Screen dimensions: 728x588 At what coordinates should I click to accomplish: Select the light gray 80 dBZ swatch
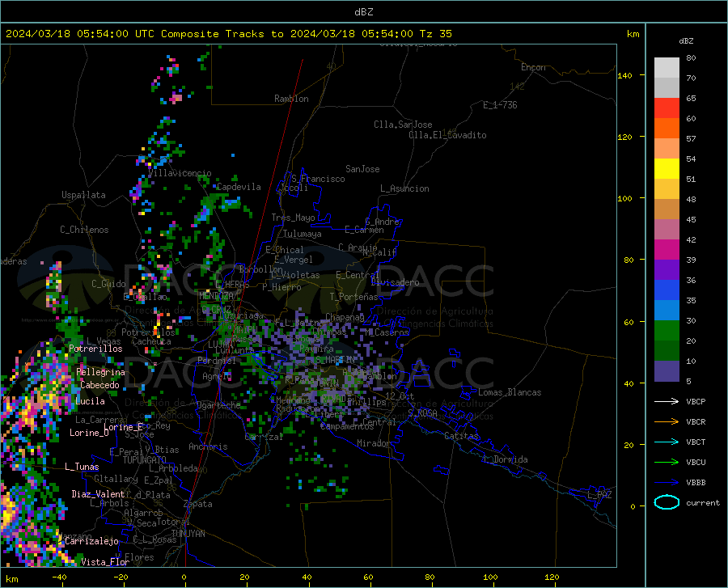coord(667,68)
